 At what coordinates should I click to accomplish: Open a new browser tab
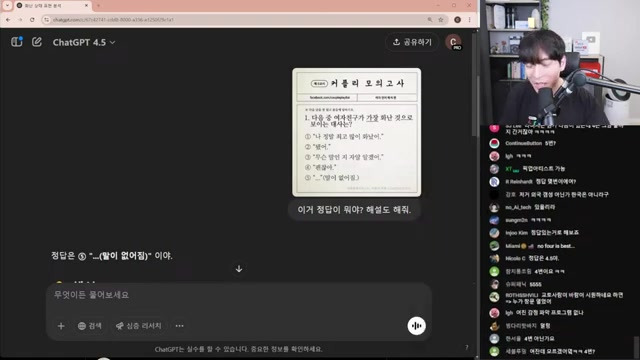pos(98,6)
